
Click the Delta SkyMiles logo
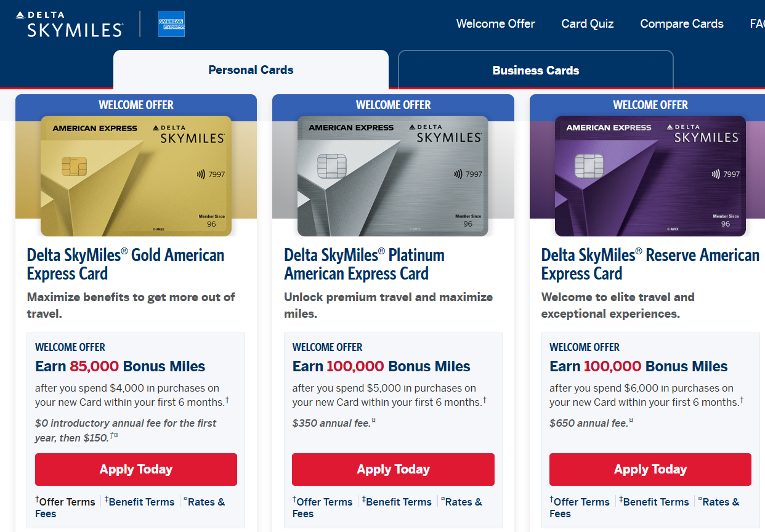69,24
